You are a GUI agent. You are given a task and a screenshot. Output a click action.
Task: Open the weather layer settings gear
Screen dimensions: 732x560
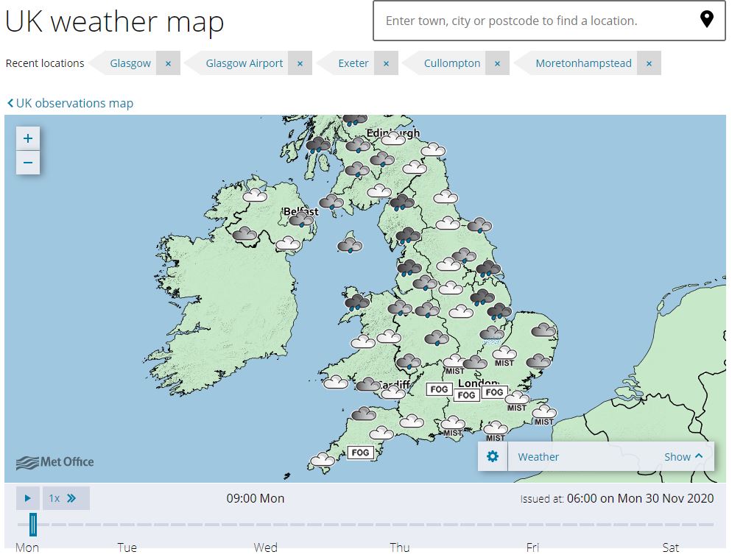click(492, 456)
